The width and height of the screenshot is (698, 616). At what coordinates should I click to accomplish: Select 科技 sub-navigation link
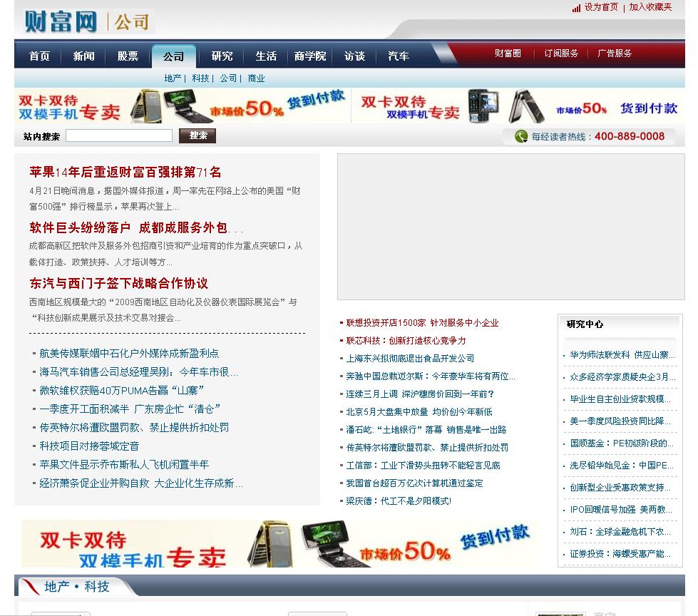pos(200,78)
